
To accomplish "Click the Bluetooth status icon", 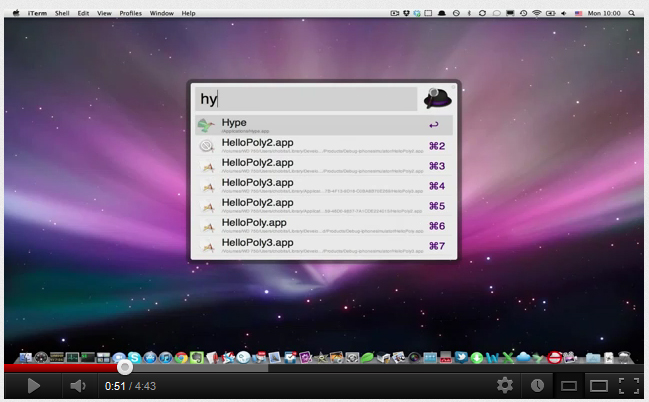I will [x=469, y=13].
